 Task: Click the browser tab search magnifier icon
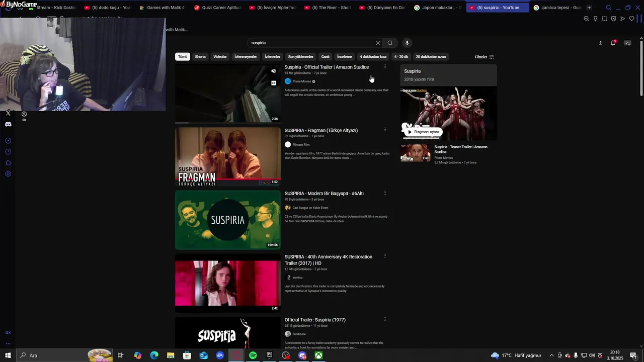pos(608,8)
